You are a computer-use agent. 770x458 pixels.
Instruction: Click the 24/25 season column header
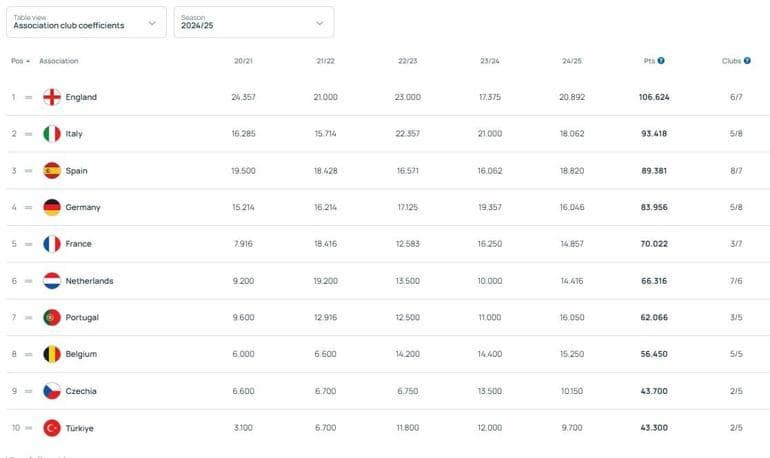pyautogui.click(x=572, y=61)
